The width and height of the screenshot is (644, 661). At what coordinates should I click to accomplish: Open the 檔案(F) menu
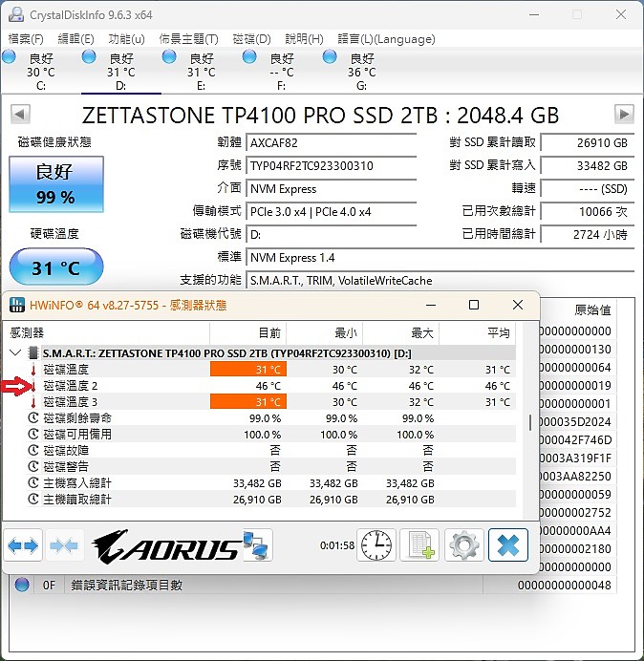[x=26, y=39]
